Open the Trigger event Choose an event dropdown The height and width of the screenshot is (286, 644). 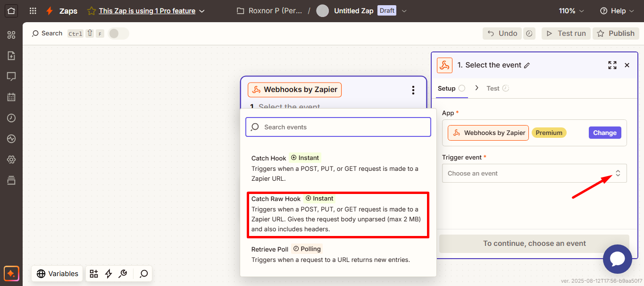(x=534, y=173)
